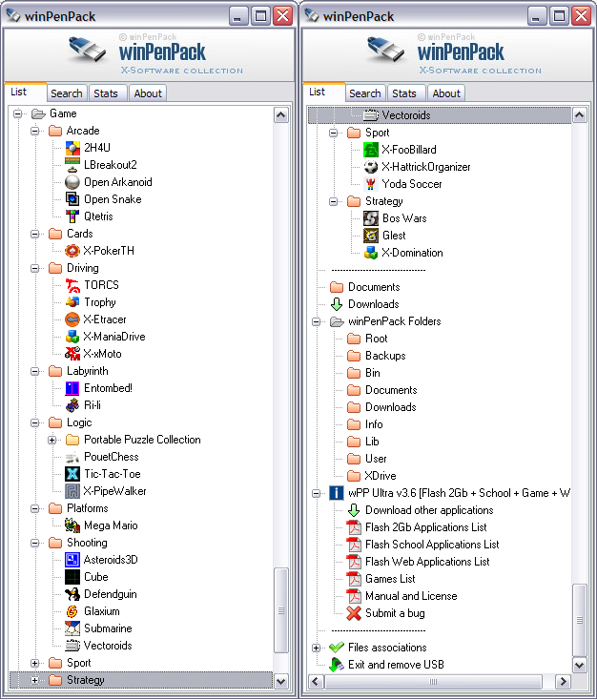Viewport: 597px width, 700px height.
Task: Select the X-FooBillard icon
Action: [371, 150]
